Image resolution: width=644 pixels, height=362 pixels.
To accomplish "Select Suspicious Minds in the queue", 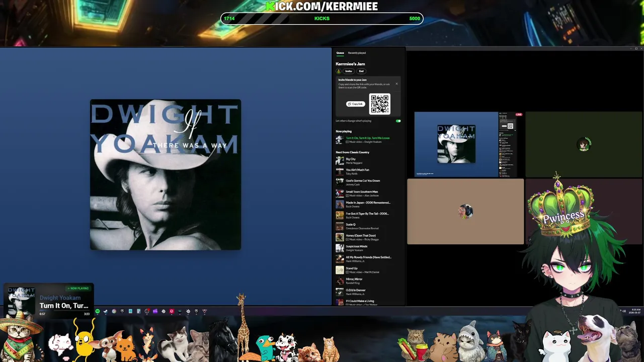I will pos(369,248).
